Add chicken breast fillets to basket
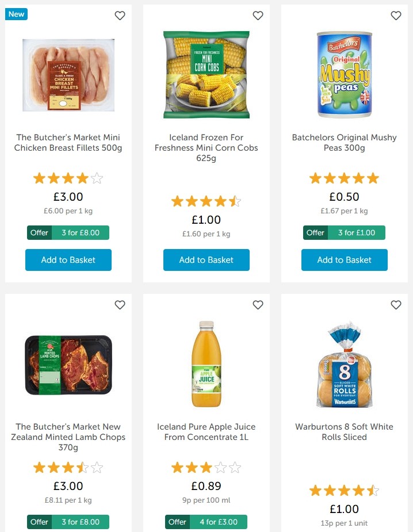This screenshot has width=413, height=532. (x=68, y=260)
